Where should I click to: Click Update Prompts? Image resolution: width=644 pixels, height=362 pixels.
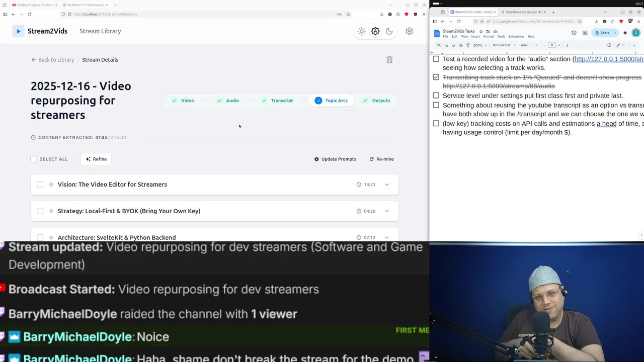pyautogui.click(x=335, y=159)
